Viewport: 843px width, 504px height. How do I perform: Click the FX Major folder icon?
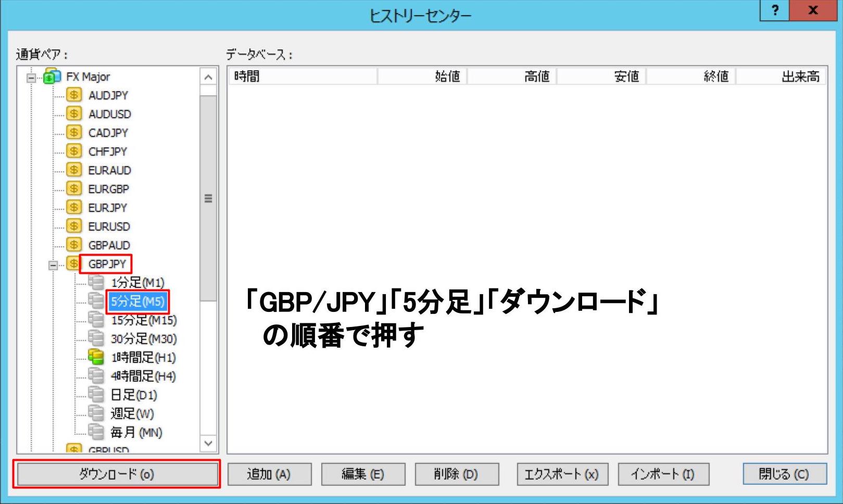coord(51,76)
